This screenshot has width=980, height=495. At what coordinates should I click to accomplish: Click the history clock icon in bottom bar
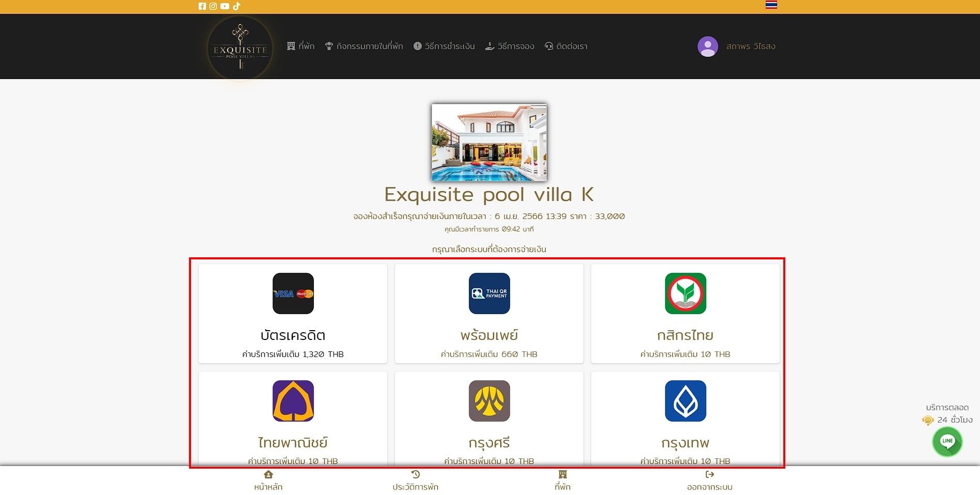(x=415, y=474)
